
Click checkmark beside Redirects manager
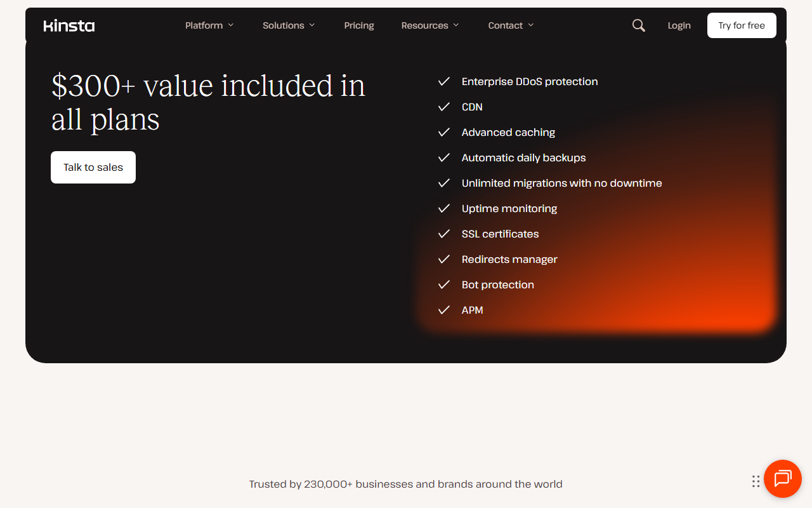[444, 259]
